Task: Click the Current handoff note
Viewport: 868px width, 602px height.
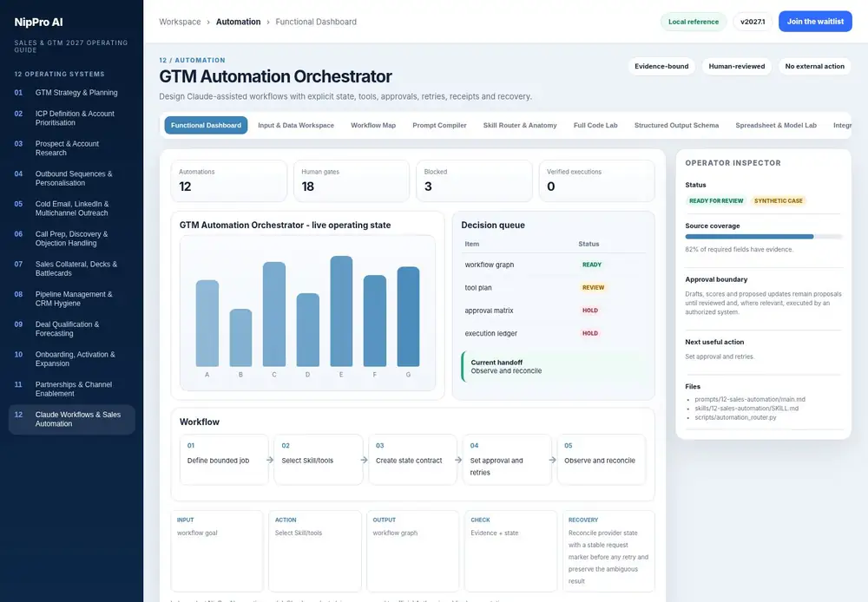Action: pos(554,366)
